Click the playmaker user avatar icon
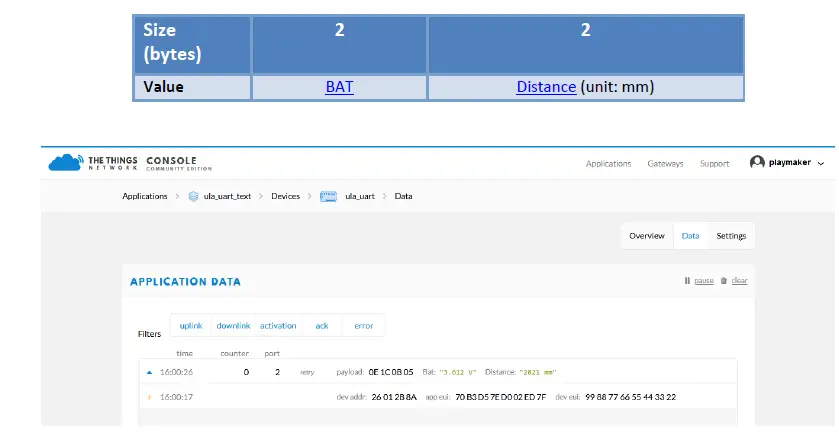Screen dimensions: 839x437 point(757,162)
